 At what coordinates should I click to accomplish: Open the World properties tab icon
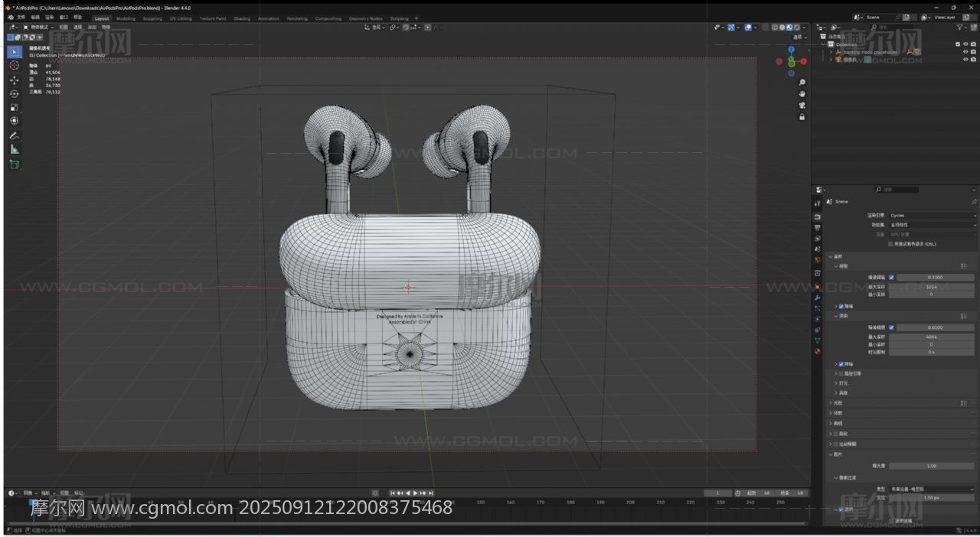click(x=818, y=261)
